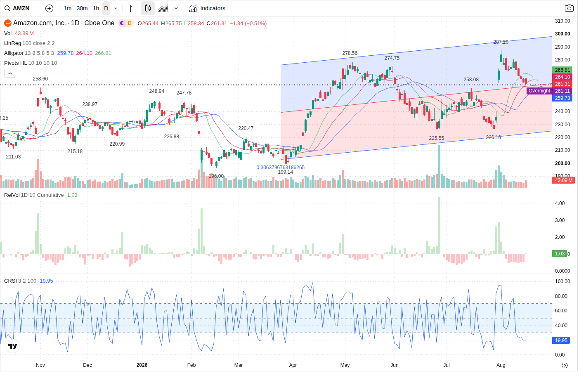This screenshot has width=586, height=392.
Task: Select the area chart style icon
Action: pyautogui.click(x=163, y=8)
